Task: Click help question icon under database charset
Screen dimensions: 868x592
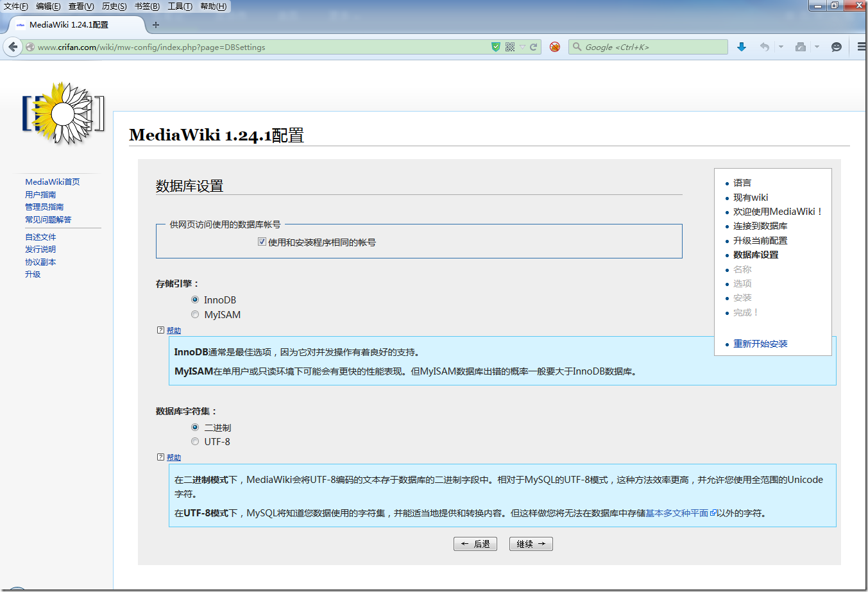Action: point(160,457)
